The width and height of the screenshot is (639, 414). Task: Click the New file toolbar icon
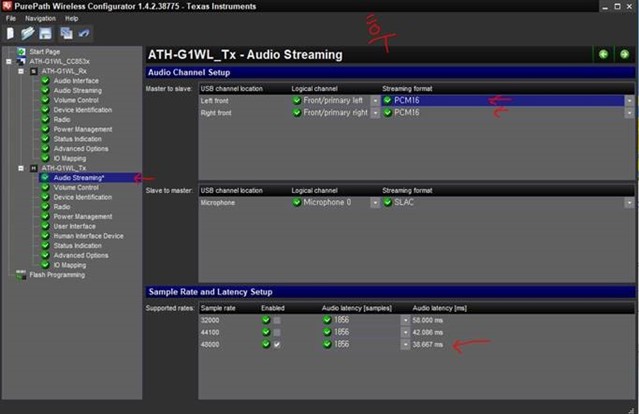[10, 33]
